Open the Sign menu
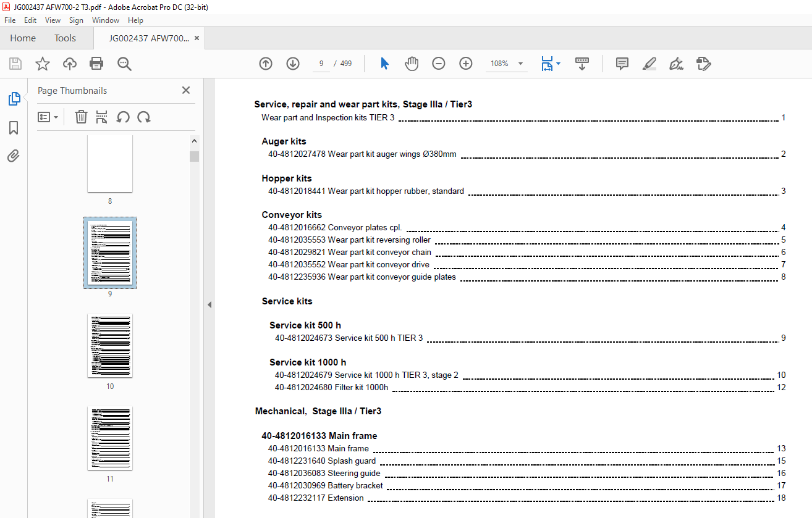 click(76, 20)
